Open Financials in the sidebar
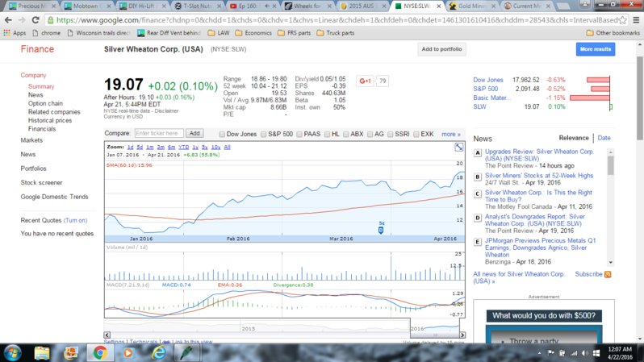Screen dimensions: 644x362 coord(42,129)
